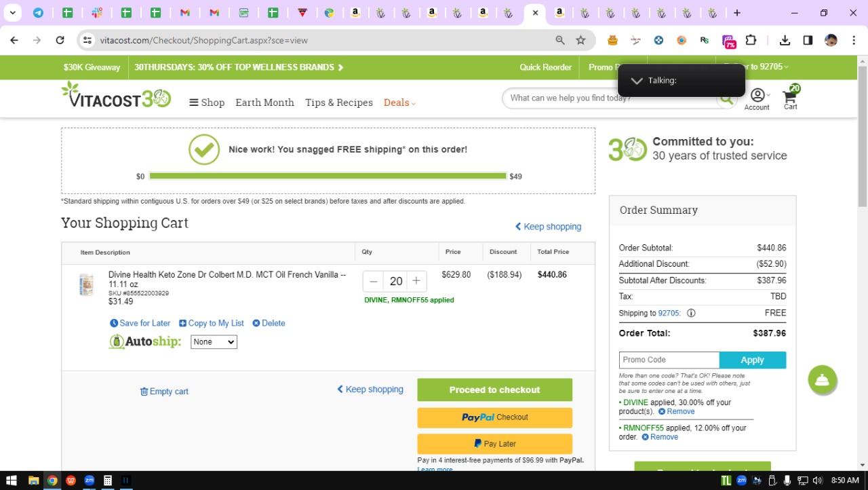This screenshot has width=868, height=490.
Task: Open Calculator from the taskbar
Action: 107,480
